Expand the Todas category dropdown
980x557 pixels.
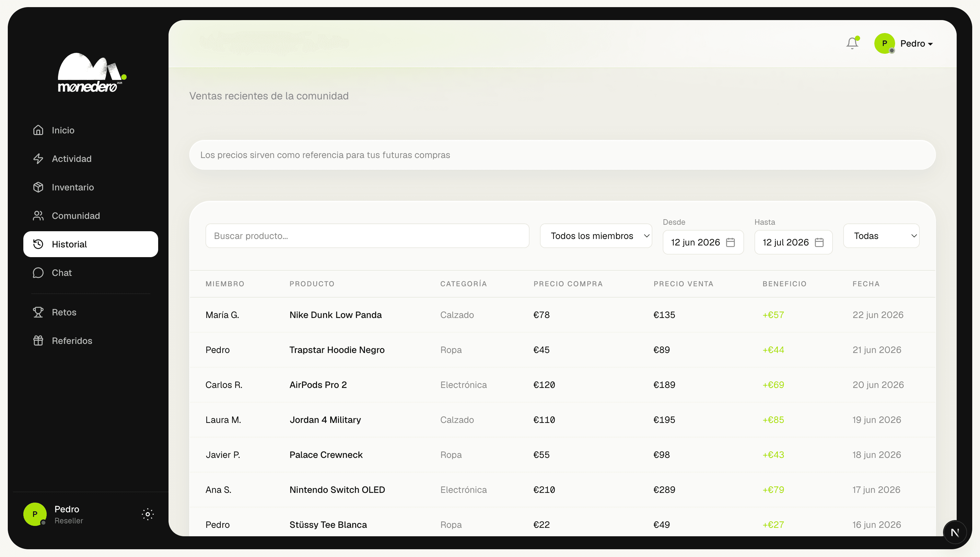[x=881, y=236]
